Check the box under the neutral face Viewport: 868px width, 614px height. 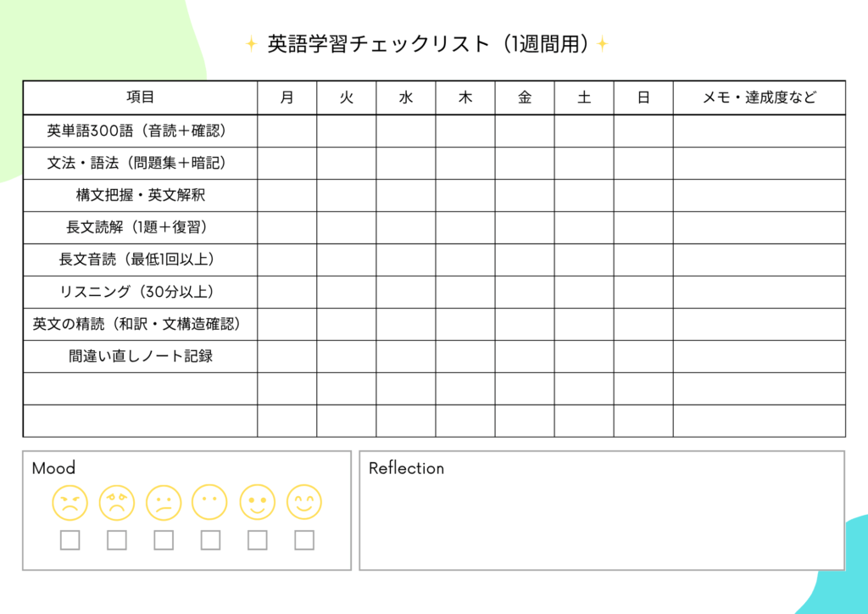210,540
